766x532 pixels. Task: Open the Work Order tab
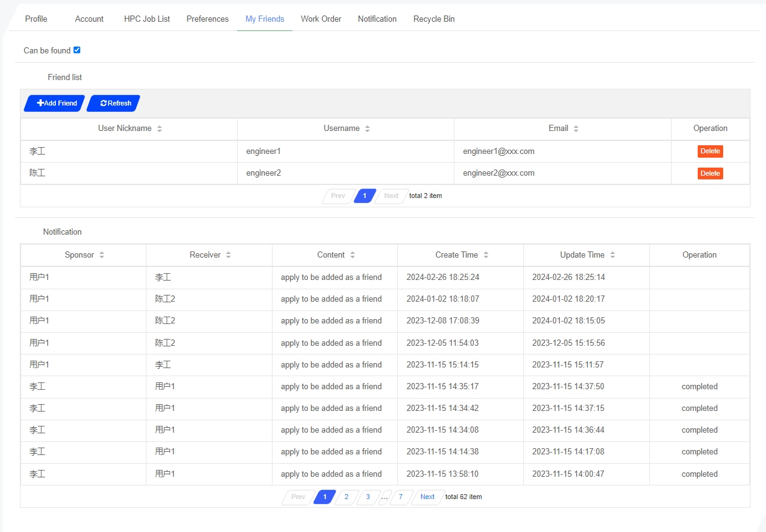[x=321, y=19]
